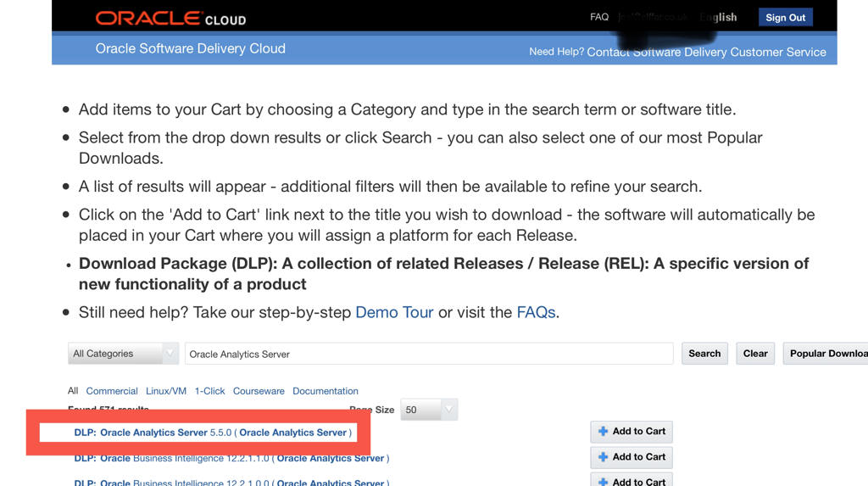
Task: Open DLP: Oracle Analytics Server 5.5.0 link
Action: [213, 433]
